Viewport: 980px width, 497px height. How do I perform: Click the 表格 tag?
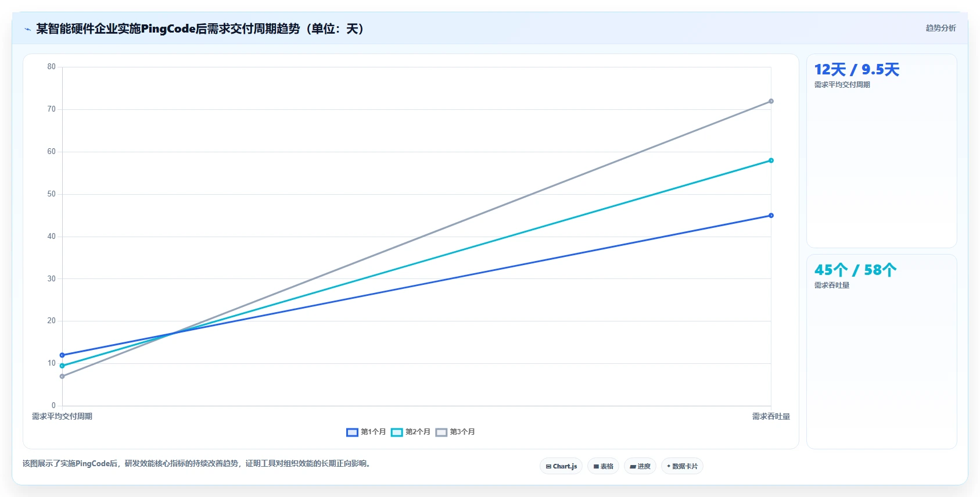click(x=604, y=466)
